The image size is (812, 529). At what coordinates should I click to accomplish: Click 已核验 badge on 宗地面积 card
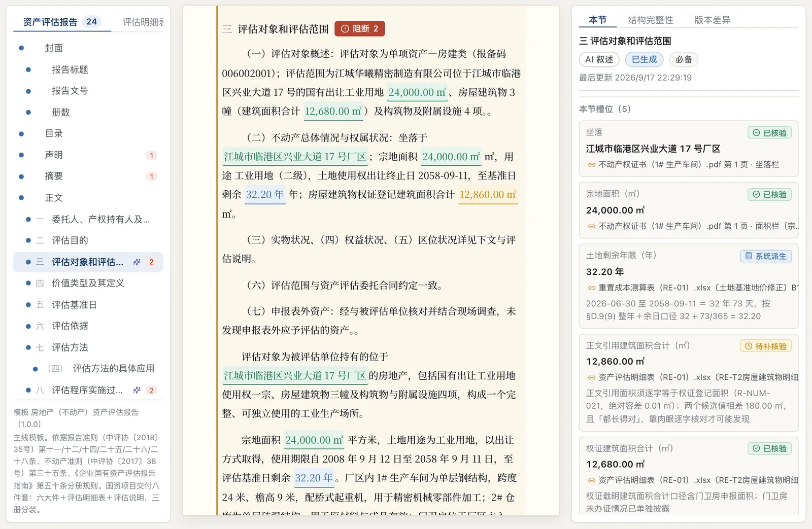pyautogui.click(x=769, y=194)
